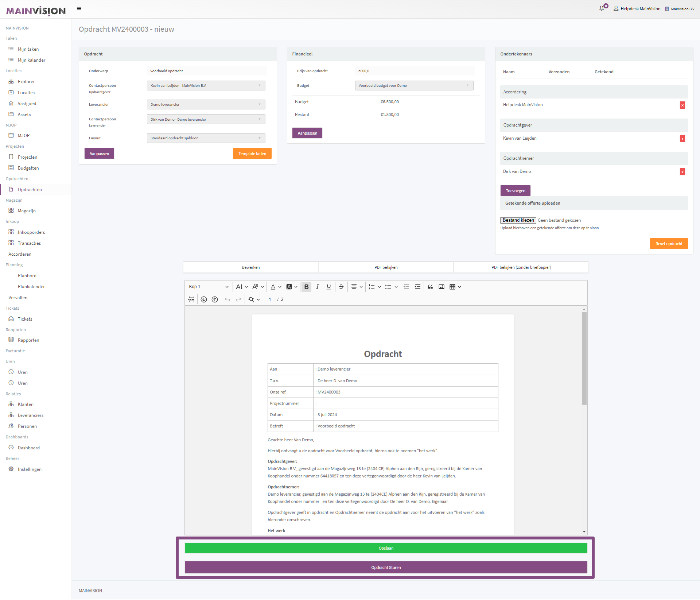This screenshot has height=600, width=700.
Task: Toggle bold formatting in editor toolbar
Action: 306,287
